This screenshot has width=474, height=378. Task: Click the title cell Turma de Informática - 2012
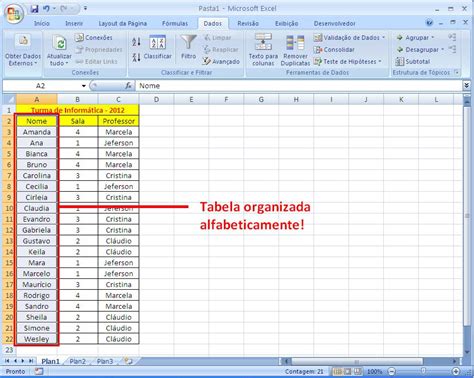77,110
